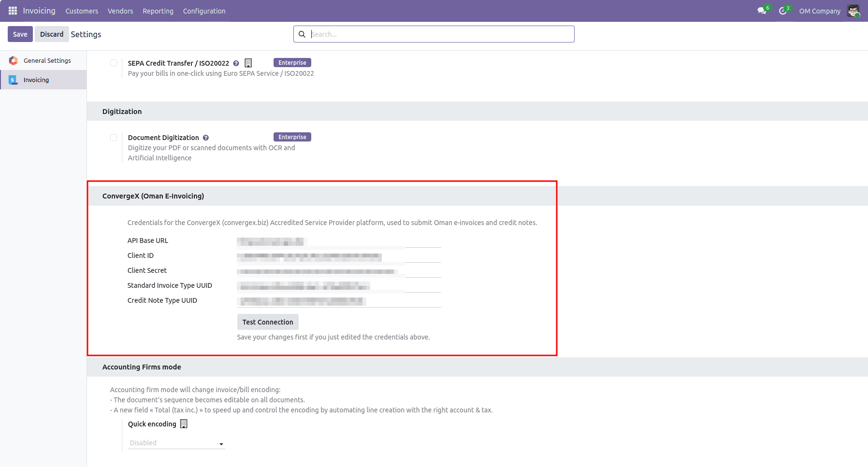Click the Accounting Firms mode heading
868x467 pixels.
[x=142, y=367]
